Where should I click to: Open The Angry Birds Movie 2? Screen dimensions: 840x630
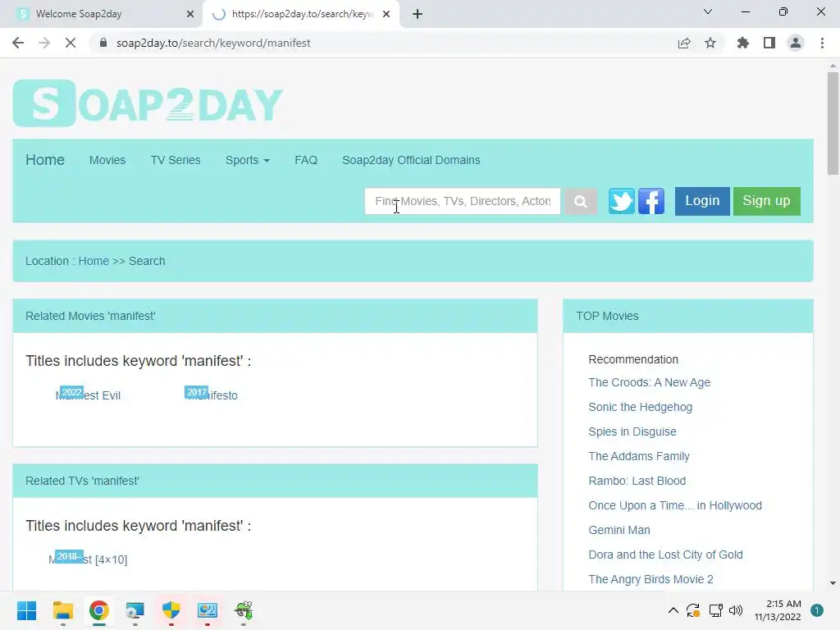coord(651,580)
